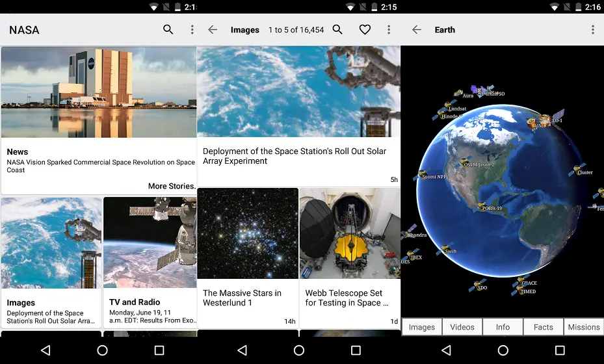Open the Images card on home screen
This screenshot has height=364, width=604.
pyautogui.click(x=51, y=261)
